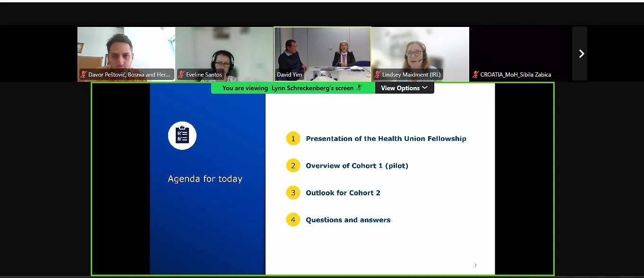Click the muted mic icon on Davor Peštović's tile
This screenshot has width=644, height=278.
tap(84, 75)
